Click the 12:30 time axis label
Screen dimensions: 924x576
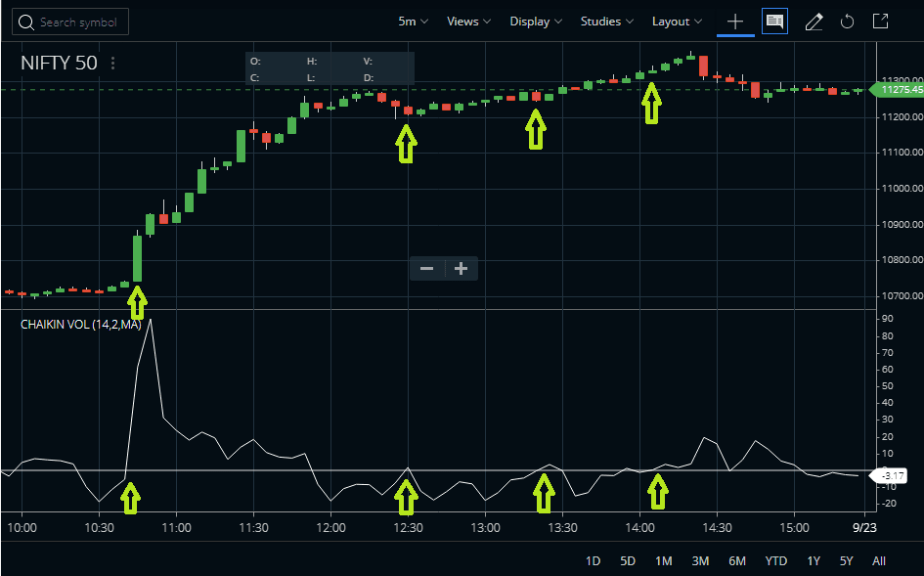408,528
